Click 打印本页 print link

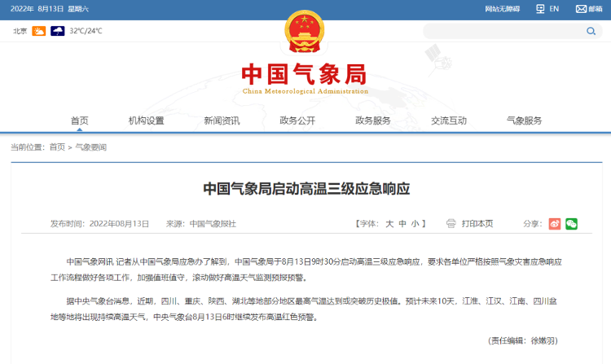[x=477, y=223]
